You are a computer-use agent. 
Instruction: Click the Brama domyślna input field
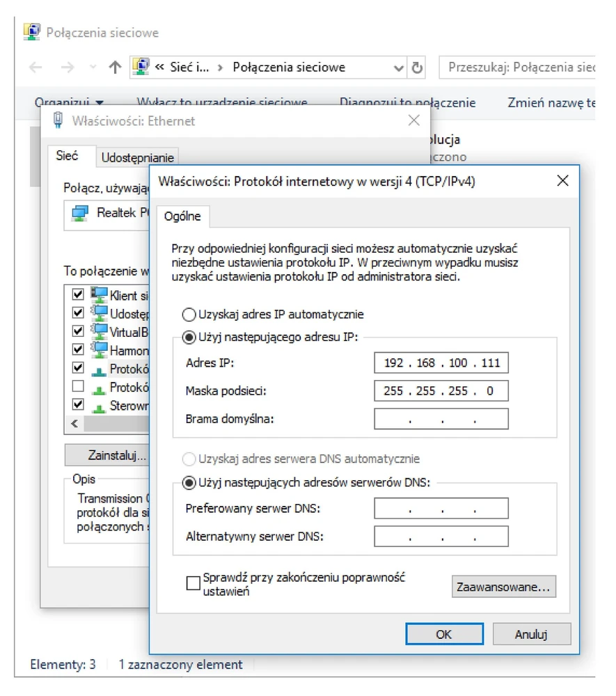[x=441, y=419]
